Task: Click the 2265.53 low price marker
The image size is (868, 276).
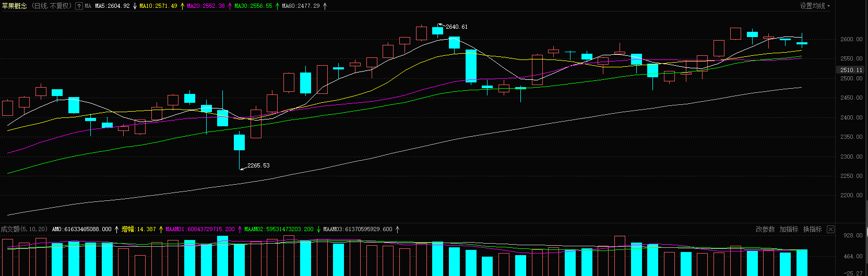Action: [x=258, y=165]
